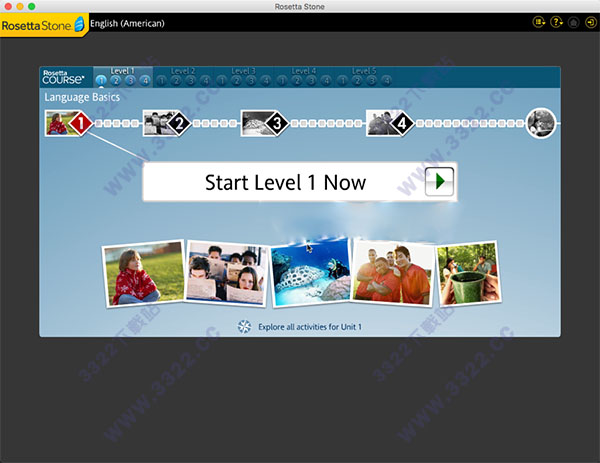Select Unit 3 circle under Level 1
Screen dimensions: 600x463
pyautogui.click(x=130, y=81)
